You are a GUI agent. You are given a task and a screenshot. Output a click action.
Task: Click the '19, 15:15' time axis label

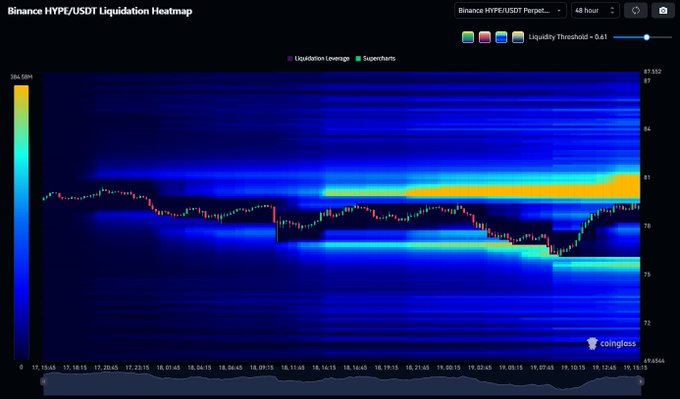pos(635,368)
